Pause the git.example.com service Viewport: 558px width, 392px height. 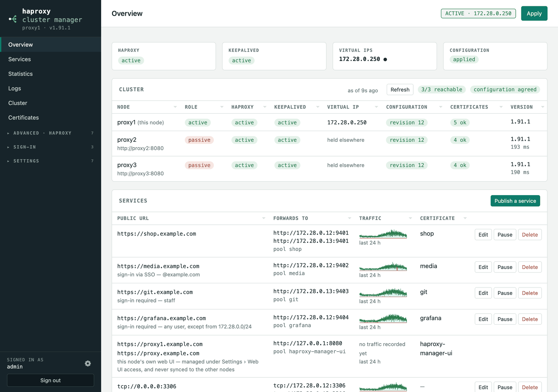point(505,293)
